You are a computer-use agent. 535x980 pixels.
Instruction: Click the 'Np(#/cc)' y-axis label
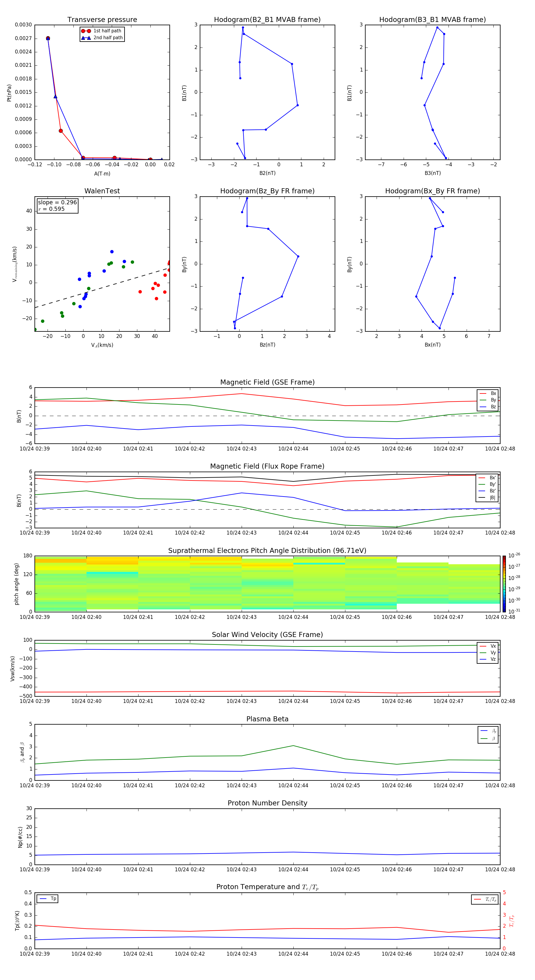(x=20, y=837)
